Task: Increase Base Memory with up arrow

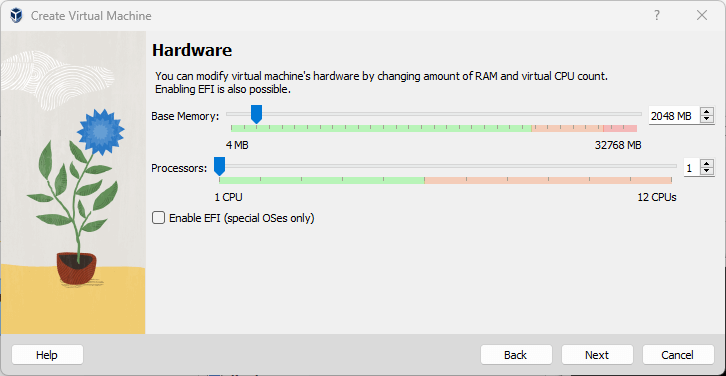Action: pyautogui.click(x=707, y=113)
